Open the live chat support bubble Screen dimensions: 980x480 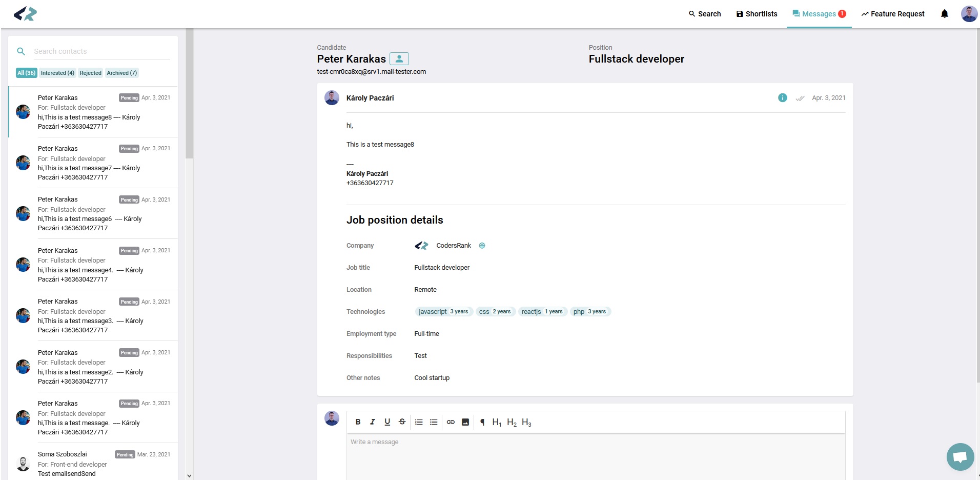960,456
